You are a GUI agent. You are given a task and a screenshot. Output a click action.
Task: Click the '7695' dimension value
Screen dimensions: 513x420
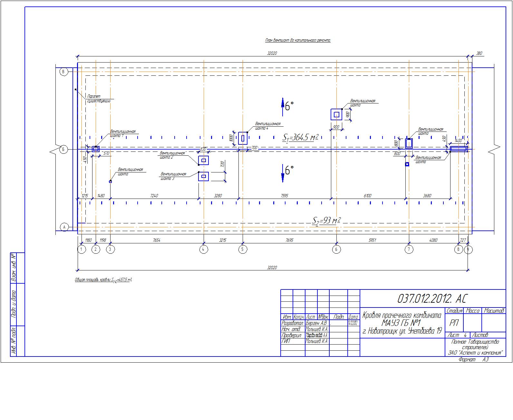point(289,240)
